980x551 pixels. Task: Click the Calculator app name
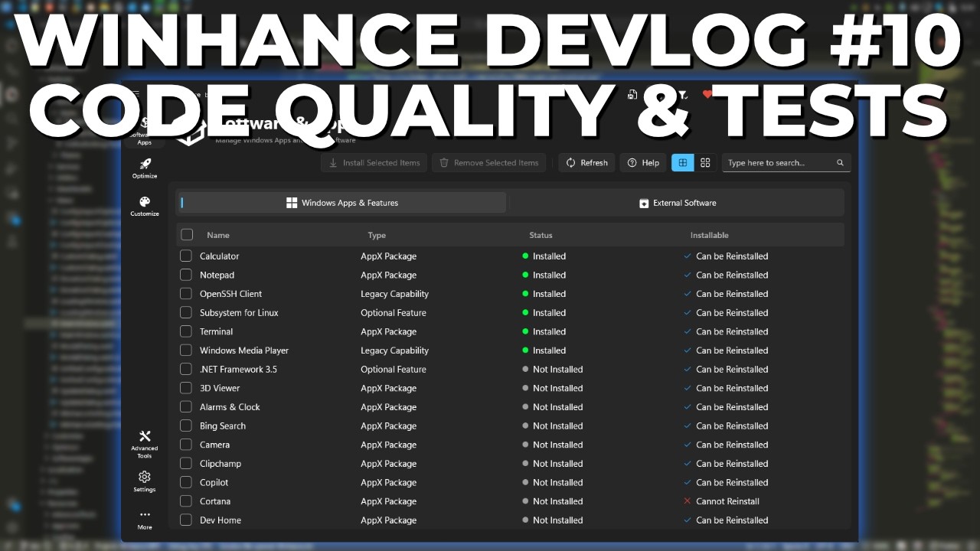pos(220,256)
